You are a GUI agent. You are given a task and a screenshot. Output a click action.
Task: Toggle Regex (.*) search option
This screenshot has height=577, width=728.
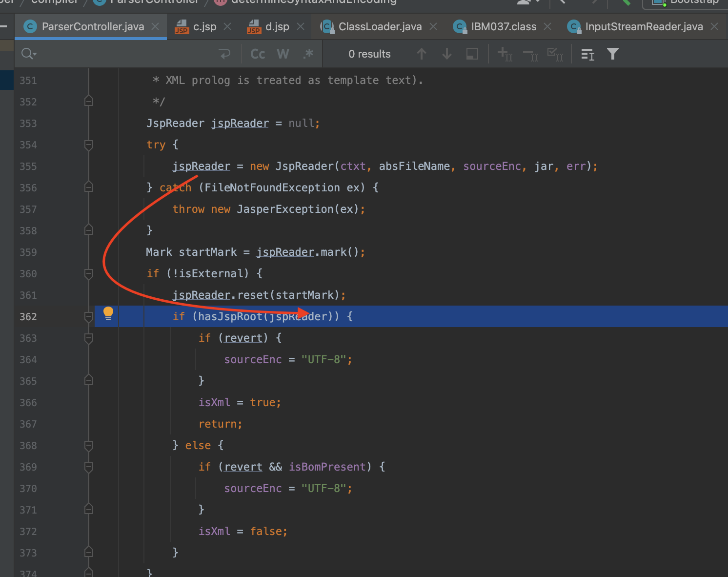coord(308,54)
